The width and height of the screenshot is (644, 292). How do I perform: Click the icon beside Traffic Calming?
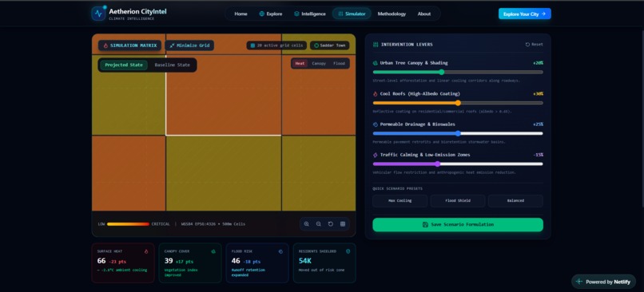coord(375,155)
